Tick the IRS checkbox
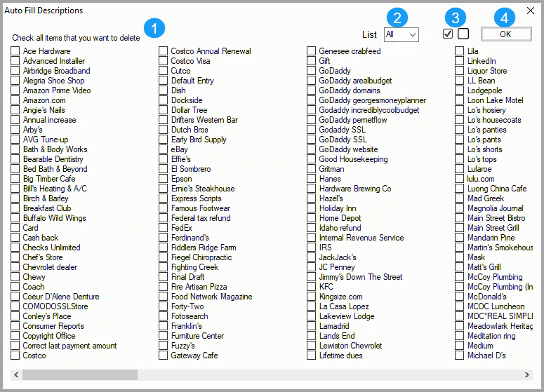This screenshot has height=392, width=544. [x=311, y=248]
